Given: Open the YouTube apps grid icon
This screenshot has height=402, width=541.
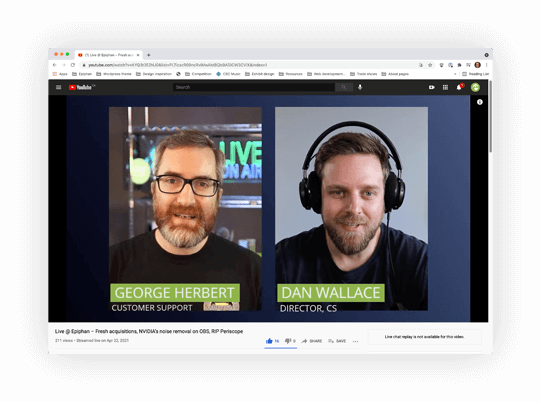Looking at the screenshot, I should [445, 87].
